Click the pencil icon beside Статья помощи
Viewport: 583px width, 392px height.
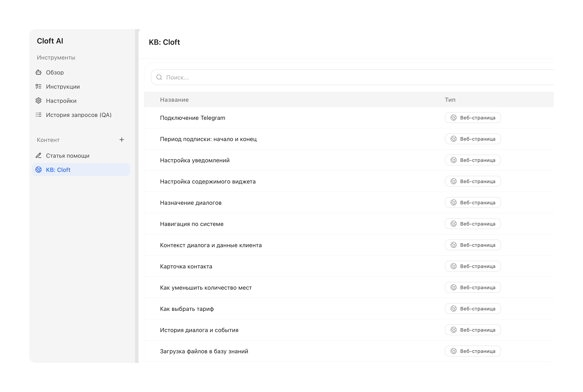(38, 155)
